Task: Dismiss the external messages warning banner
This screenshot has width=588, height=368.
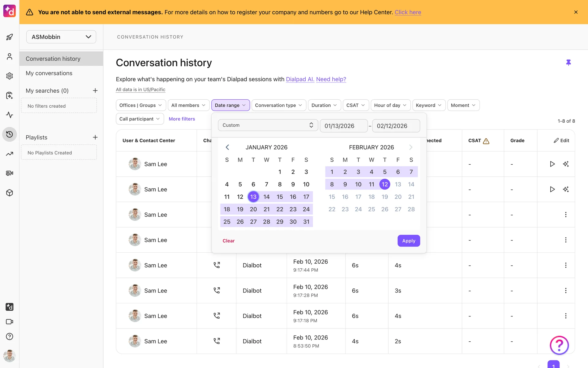Action: tap(576, 12)
